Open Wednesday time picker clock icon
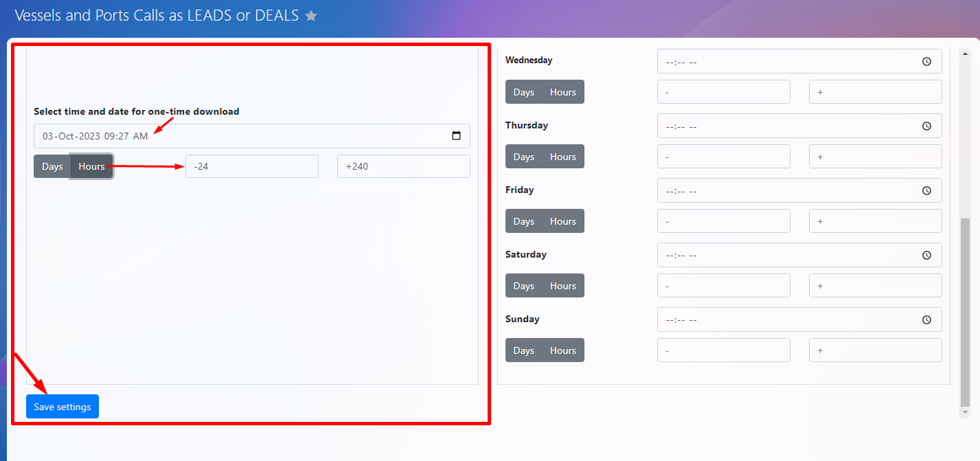980x461 pixels. pos(926,62)
